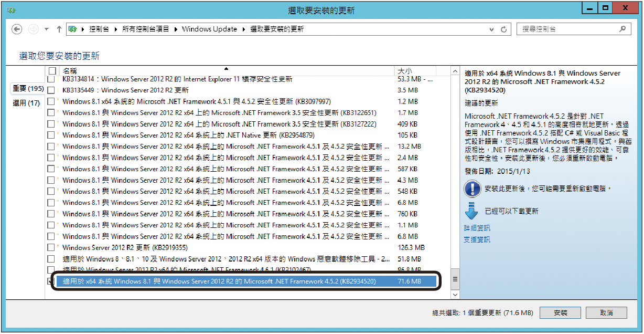Click the 760 KB size value
Viewport: 644px width, 334px height.
point(407,214)
